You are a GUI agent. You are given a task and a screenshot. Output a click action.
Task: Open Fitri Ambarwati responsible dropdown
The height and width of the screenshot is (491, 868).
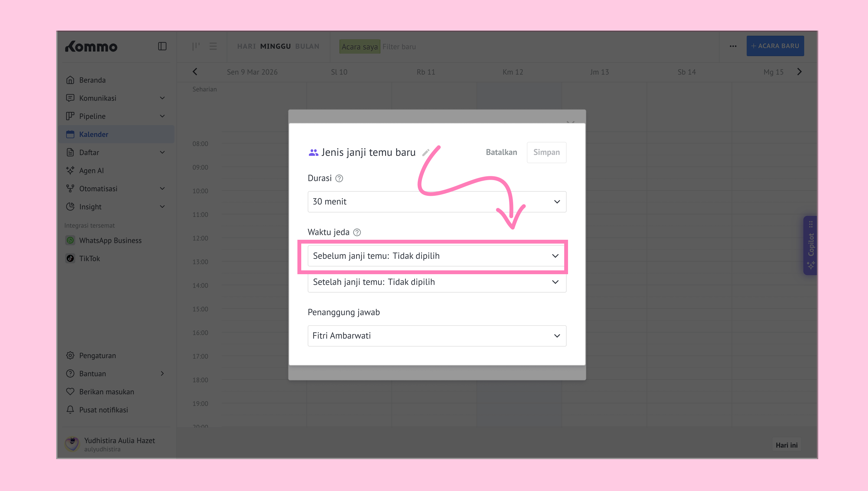point(437,336)
